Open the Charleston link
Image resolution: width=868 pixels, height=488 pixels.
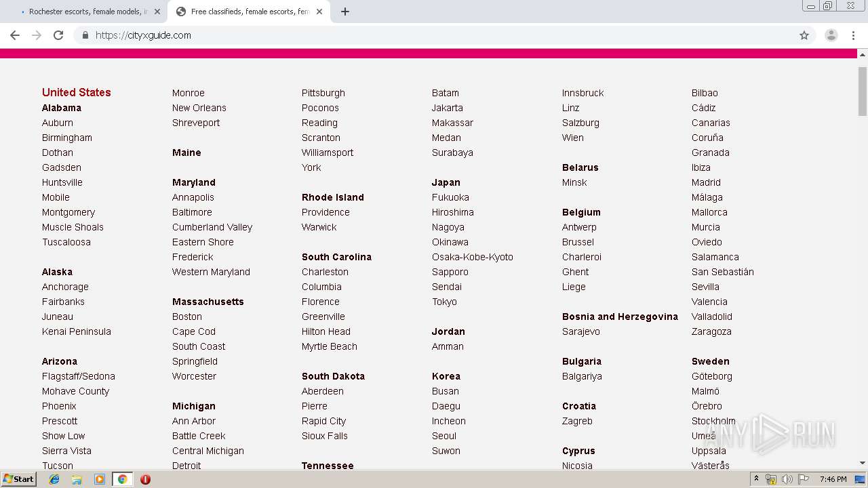pos(325,272)
